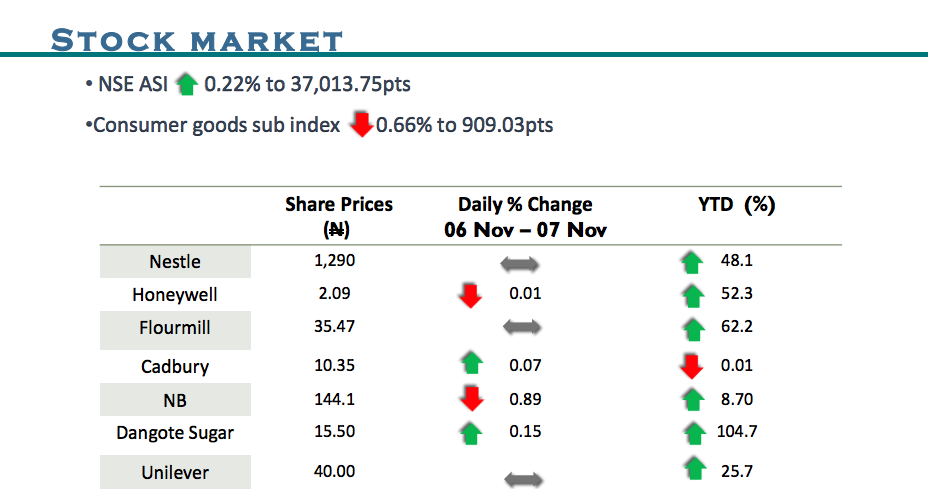This screenshot has height=489, width=928.
Task: Click the Daily % Change column header
Action: [525, 216]
